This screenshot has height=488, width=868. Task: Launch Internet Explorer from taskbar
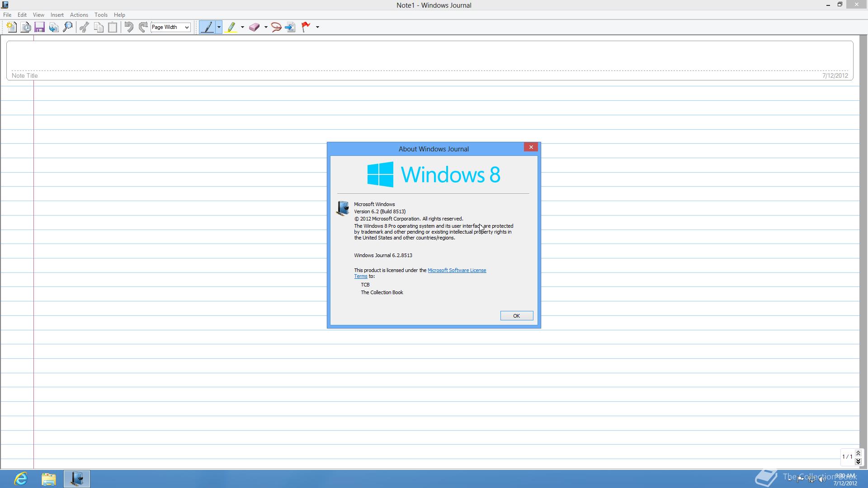pyautogui.click(x=21, y=479)
